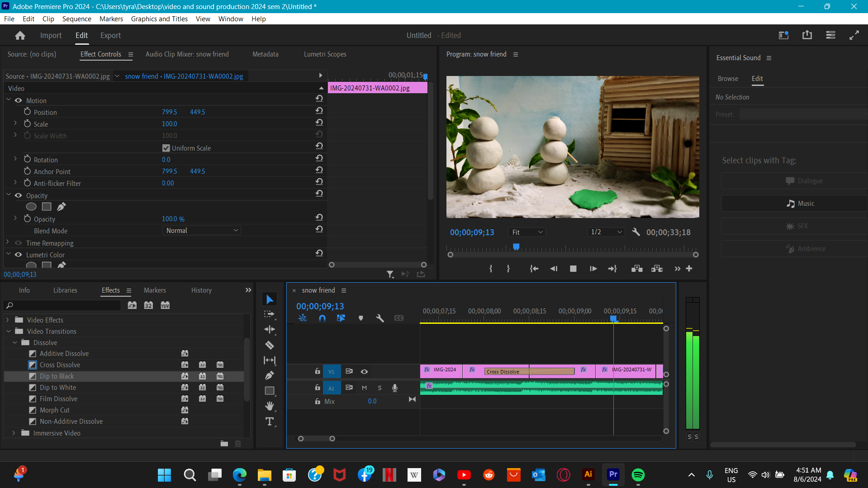Open the button editor plus icon

[x=689, y=269]
